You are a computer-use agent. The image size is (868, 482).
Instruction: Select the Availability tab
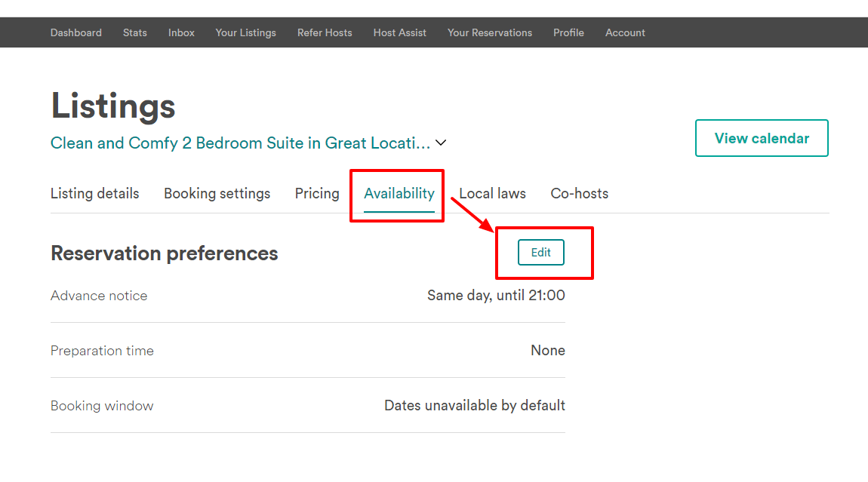[399, 194]
